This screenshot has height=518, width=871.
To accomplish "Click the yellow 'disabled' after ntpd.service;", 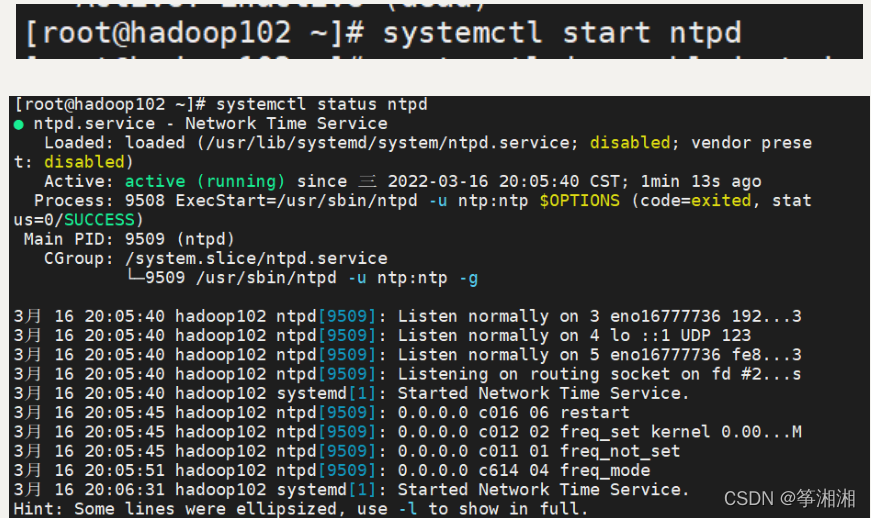I will point(630,143).
